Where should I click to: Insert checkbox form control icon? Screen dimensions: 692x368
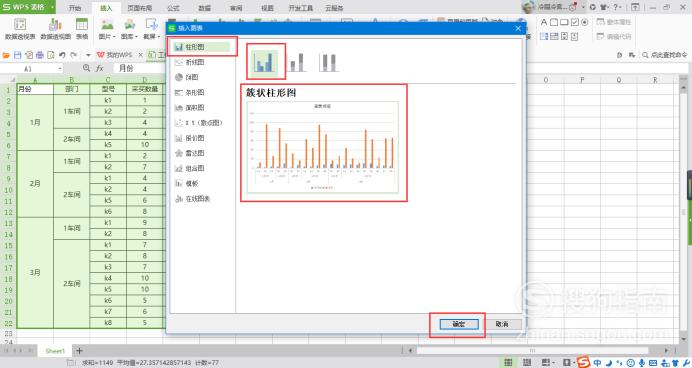575,22
